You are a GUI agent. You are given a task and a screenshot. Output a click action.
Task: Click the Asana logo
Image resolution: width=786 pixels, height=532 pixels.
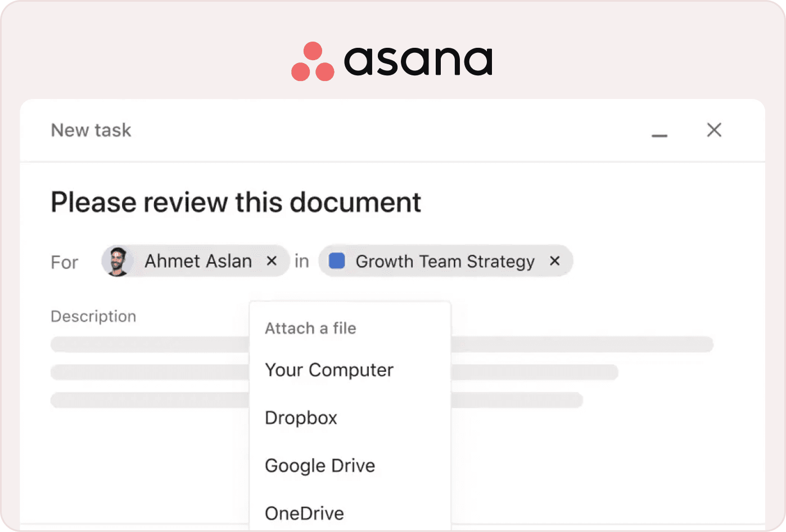tap(392, 61)
